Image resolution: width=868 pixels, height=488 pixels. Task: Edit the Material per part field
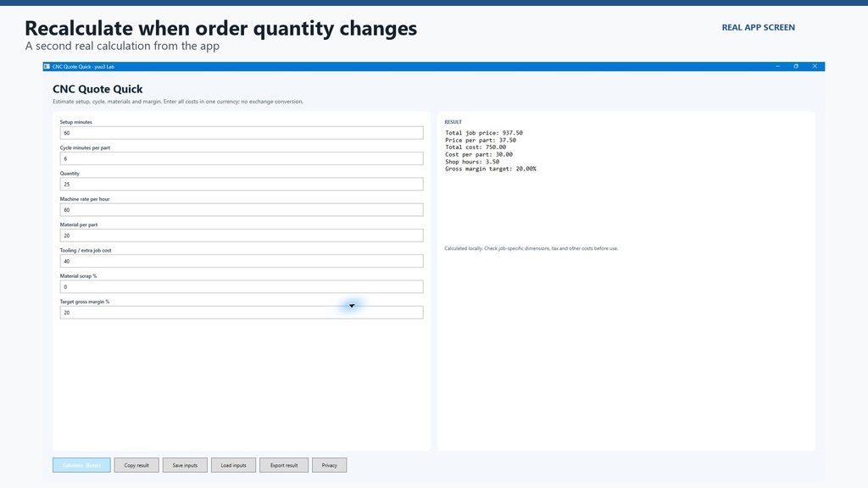(242, 236)
